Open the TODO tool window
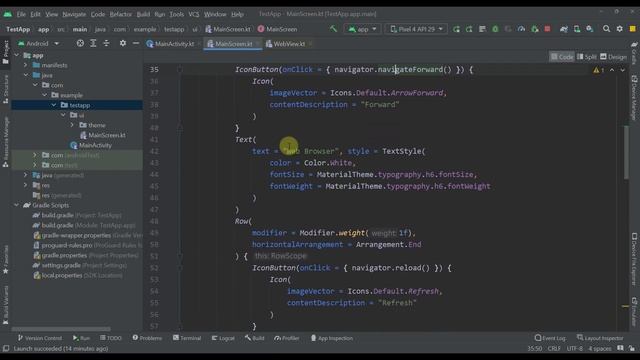Screen dimensions: 640x360 coord(111,338)
